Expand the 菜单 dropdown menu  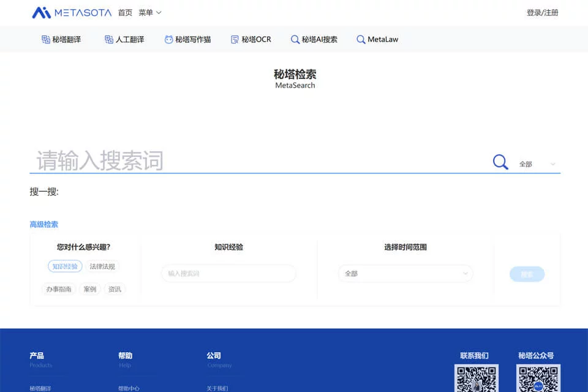click(150, 13)
